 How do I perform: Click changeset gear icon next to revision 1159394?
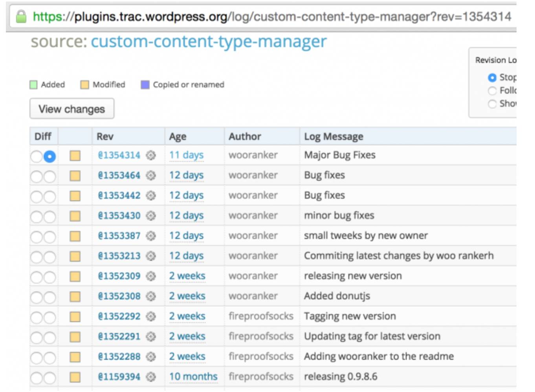(x=151, y=377)
